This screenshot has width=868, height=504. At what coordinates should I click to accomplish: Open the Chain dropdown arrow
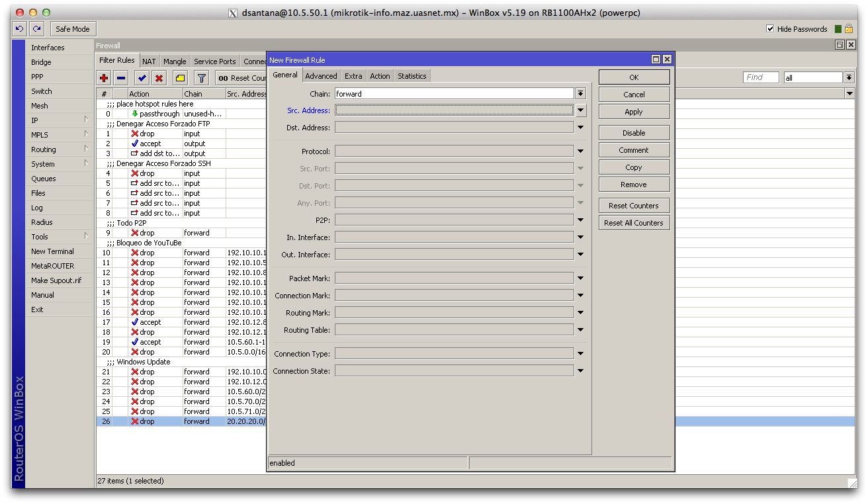(580, 94)
